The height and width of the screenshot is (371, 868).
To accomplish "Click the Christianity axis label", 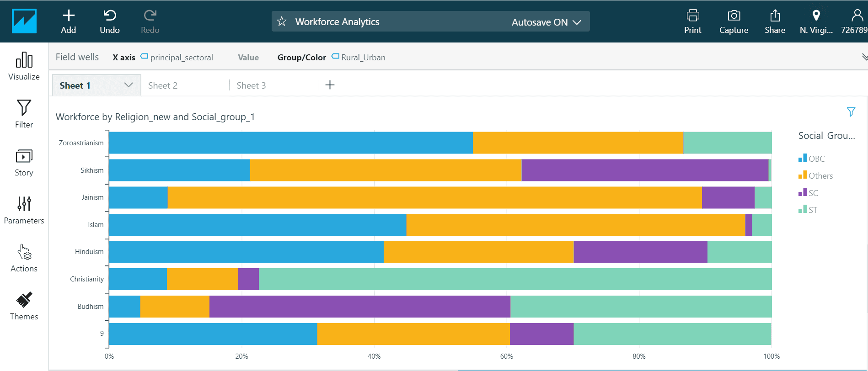I will click(x=87, y=279).
